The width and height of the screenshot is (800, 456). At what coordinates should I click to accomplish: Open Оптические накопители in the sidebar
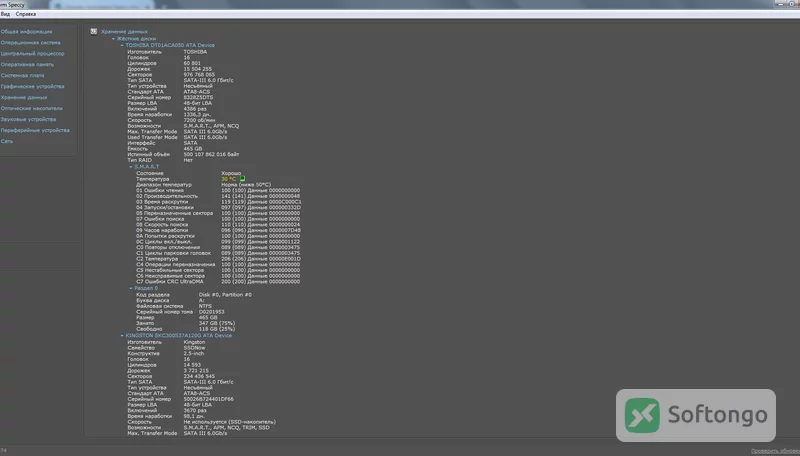pos(32,109)
